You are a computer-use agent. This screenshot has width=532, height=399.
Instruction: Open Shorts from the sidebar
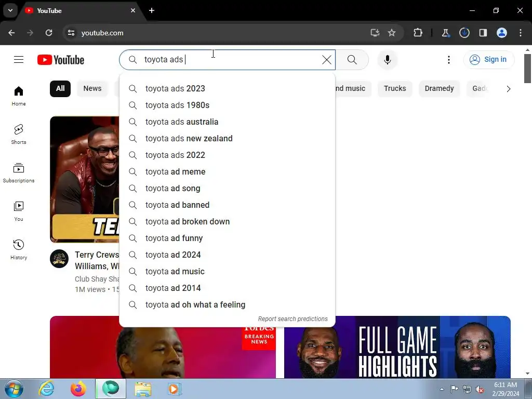[19, 135]
